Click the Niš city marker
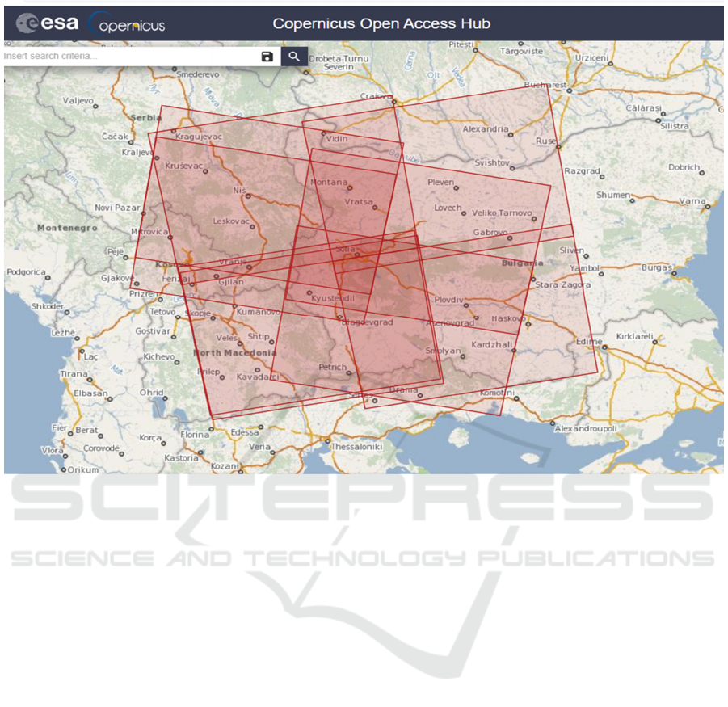 [248, 196]
